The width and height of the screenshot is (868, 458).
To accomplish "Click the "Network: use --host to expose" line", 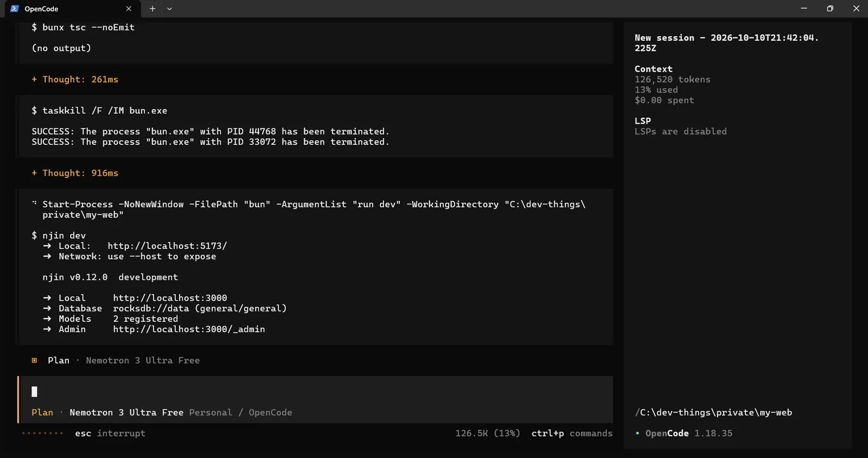I will (x=129, y=256).
